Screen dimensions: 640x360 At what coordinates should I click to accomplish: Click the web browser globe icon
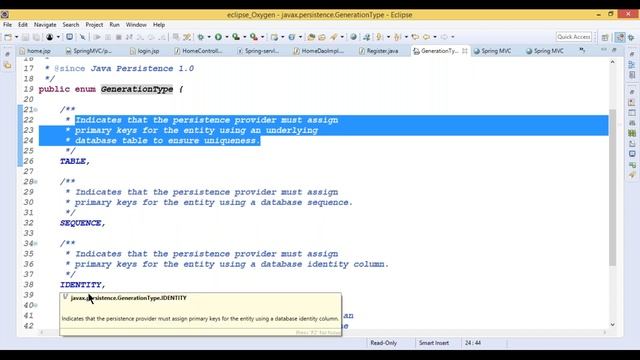tap(353, 37)
